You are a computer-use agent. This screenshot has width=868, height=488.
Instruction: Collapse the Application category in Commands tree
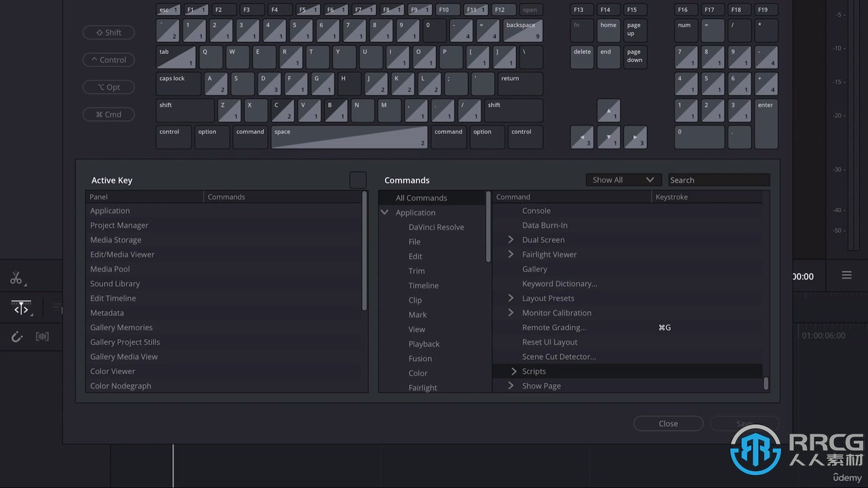pos(384,212)
